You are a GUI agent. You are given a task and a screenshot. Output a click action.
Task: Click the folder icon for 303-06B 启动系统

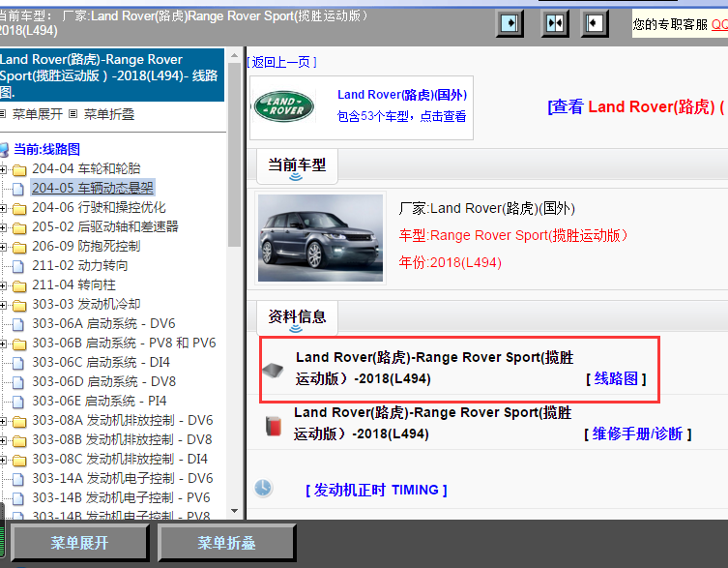tap(19, 344)
